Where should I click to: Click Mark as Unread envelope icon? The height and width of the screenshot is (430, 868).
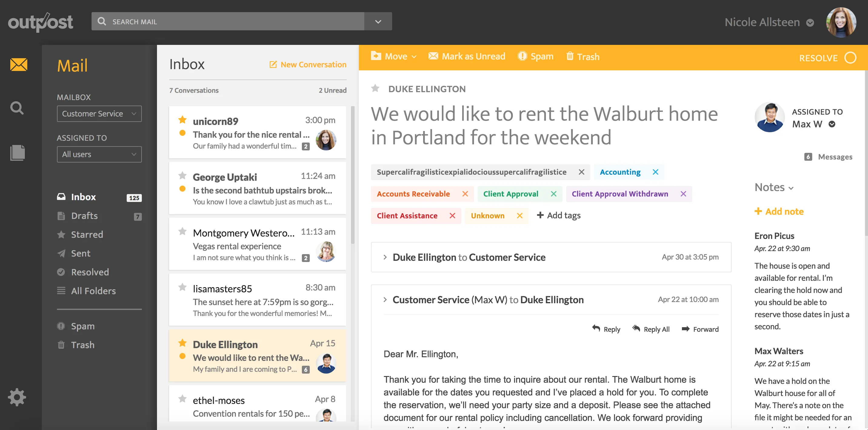point(433,56)
